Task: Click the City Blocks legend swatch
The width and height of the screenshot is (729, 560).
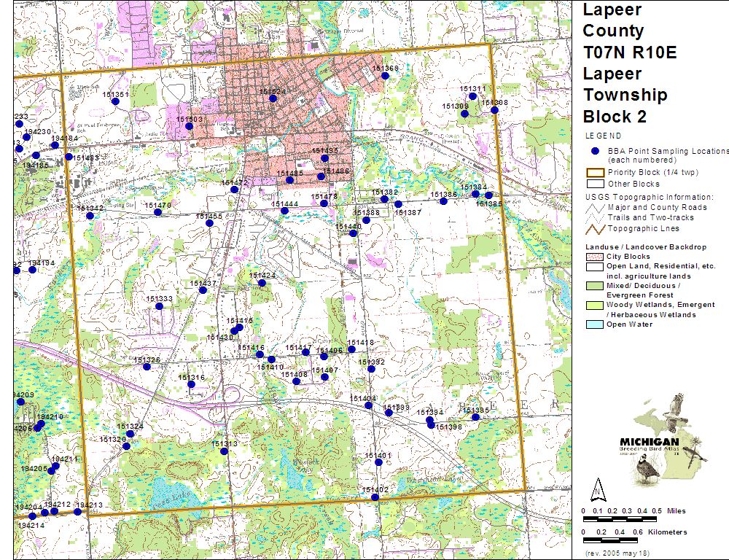Action: pyautogui.click(x=595, y=257)
